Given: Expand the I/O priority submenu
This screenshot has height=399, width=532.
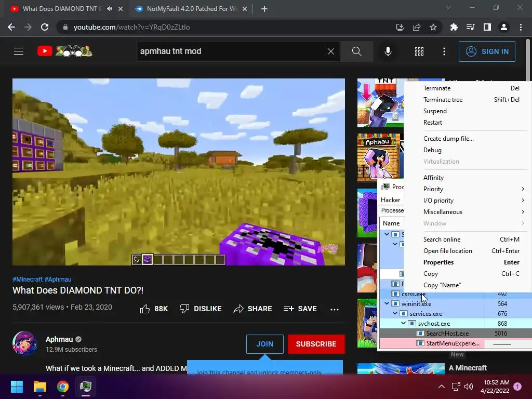Looking at the screenshot, I should tap(468, 201).
